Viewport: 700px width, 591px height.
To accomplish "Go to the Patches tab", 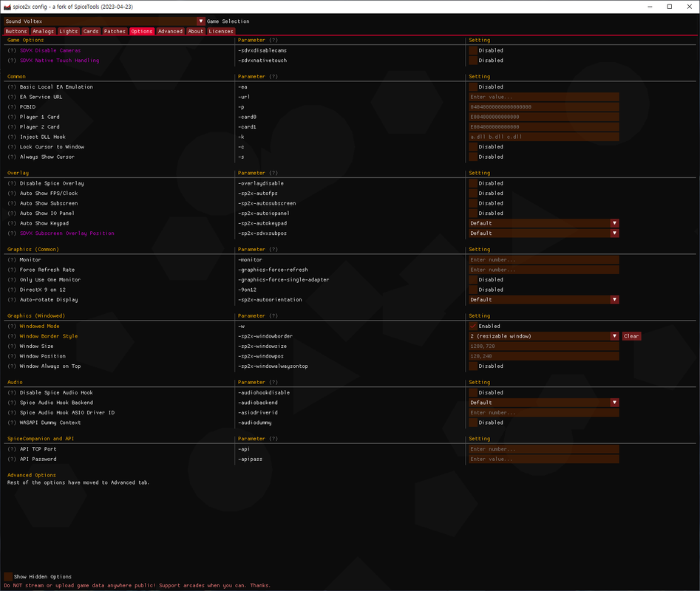I will [115, 31].
